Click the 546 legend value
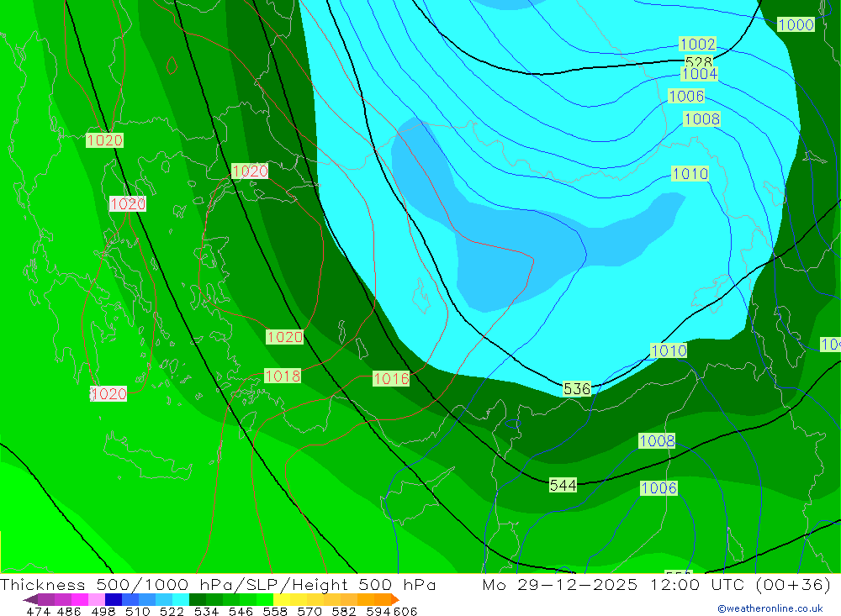Image resolution: width=841 pixels, height=616 pixels. (x=241, y=612)
